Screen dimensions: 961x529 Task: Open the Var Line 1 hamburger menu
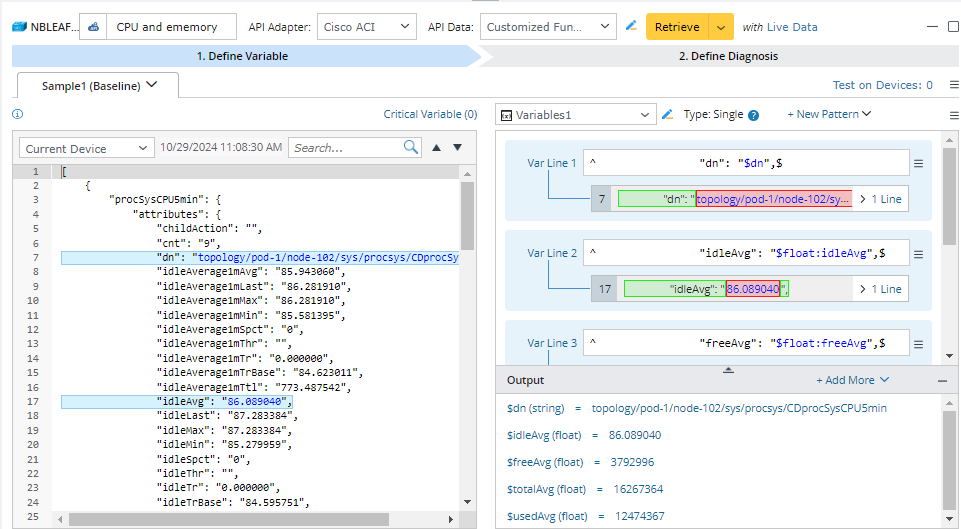tap(918, 162)
